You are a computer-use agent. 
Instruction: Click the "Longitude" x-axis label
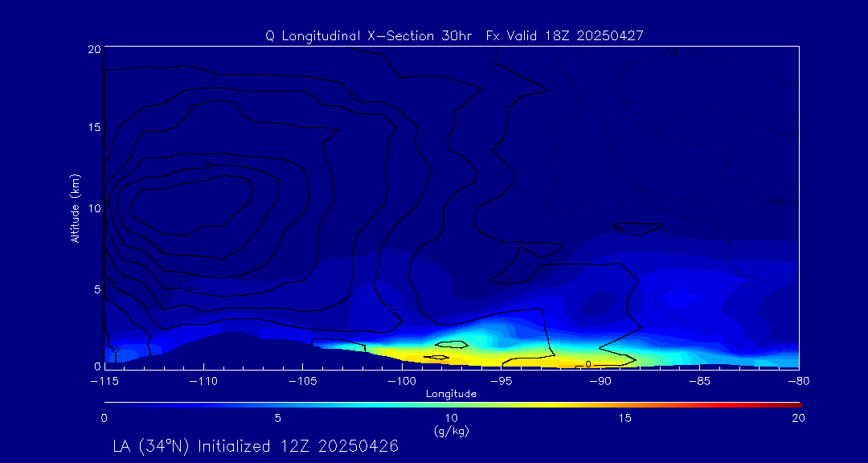coord(451,395)
